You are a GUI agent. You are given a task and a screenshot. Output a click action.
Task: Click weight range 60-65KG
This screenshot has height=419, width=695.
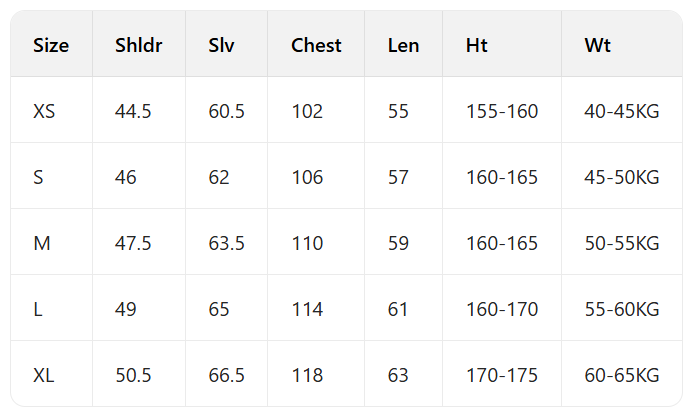pos(621,375)
